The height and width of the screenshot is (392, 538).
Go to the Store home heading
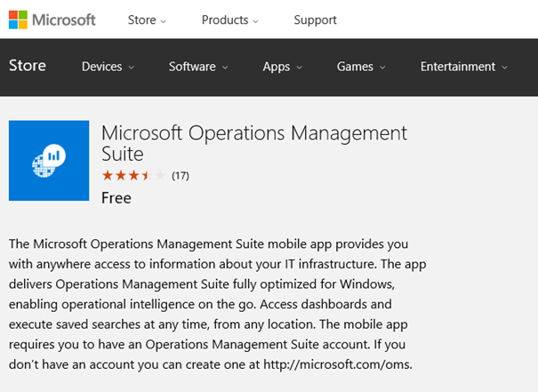pyautogui.click(x=28, y=66)
